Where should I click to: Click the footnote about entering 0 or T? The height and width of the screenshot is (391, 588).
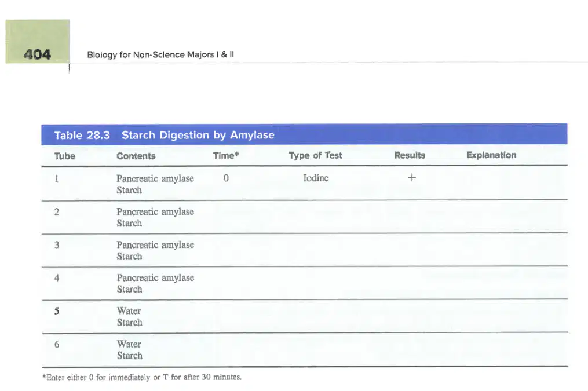(142, 377)
